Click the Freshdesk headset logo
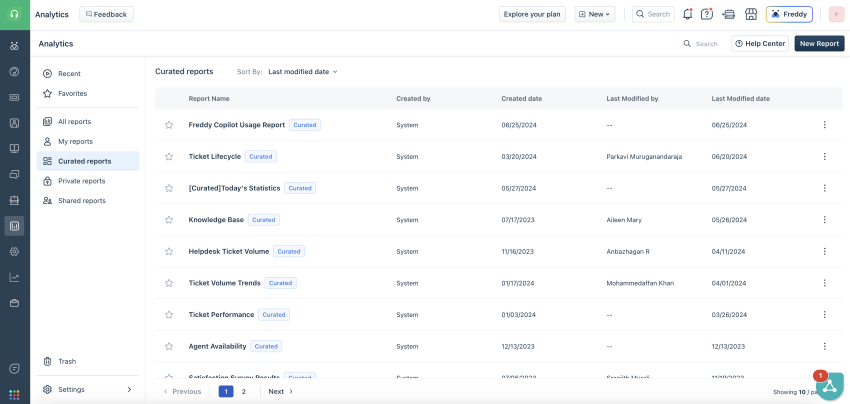The height and width of the screenshot is (404, 850). [15, 15]
